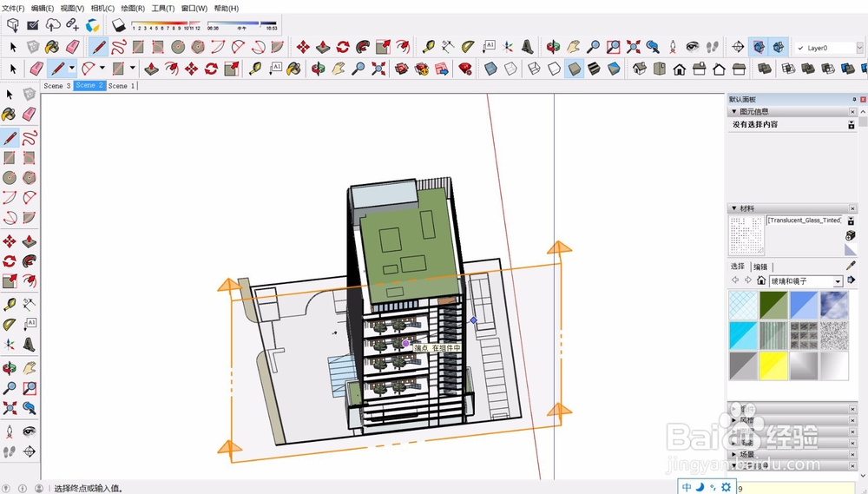Click the Previous view magnifier icon
The image size is (868, 494).
pos(653,47)
